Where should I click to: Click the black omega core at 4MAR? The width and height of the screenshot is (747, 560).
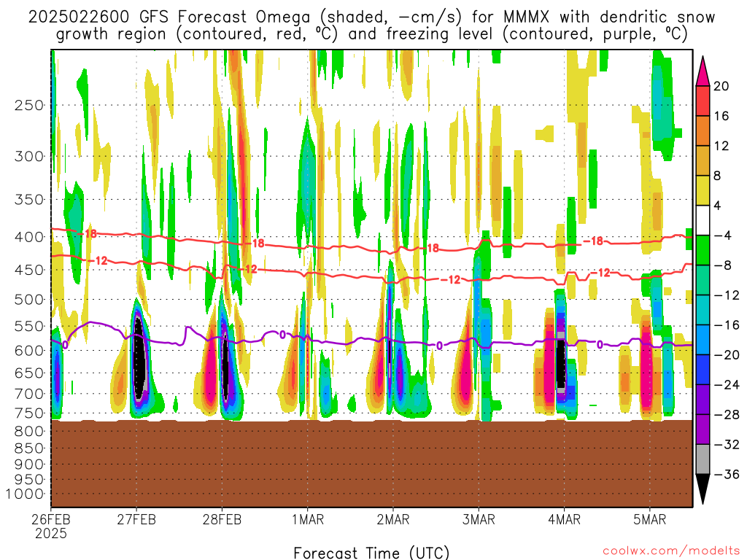tap(561, 363)
